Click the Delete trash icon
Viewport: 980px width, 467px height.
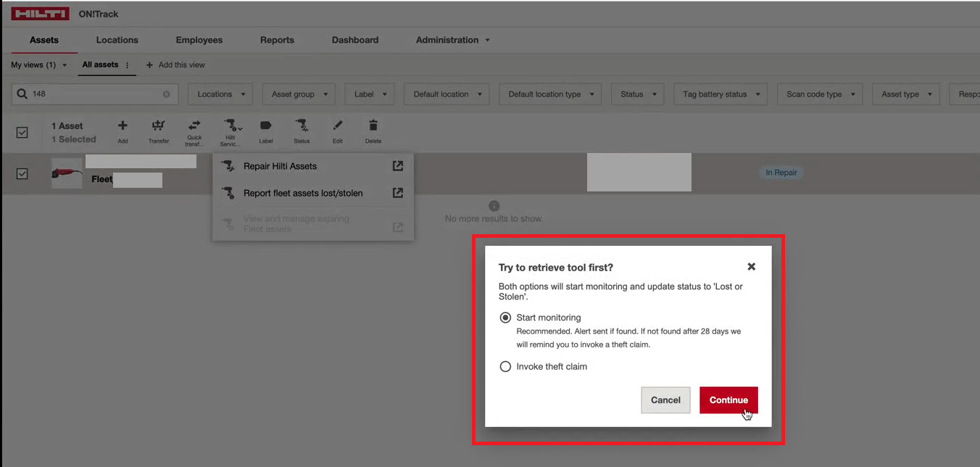pyautogui.click(x=373, y=126)
